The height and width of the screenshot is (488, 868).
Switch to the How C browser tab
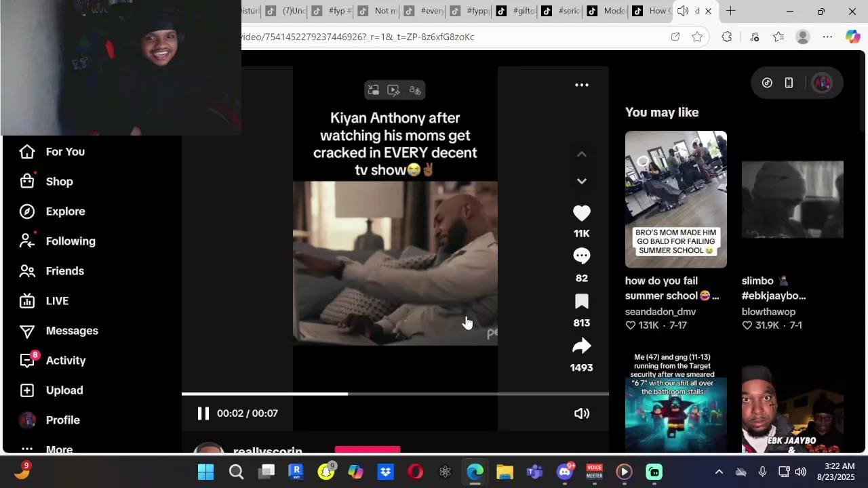click(651, 11)
